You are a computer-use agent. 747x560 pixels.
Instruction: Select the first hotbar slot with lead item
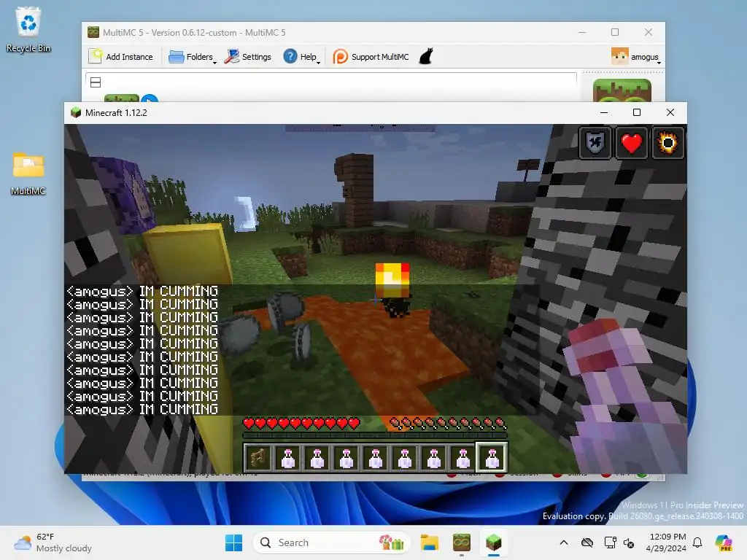(258, 458)
